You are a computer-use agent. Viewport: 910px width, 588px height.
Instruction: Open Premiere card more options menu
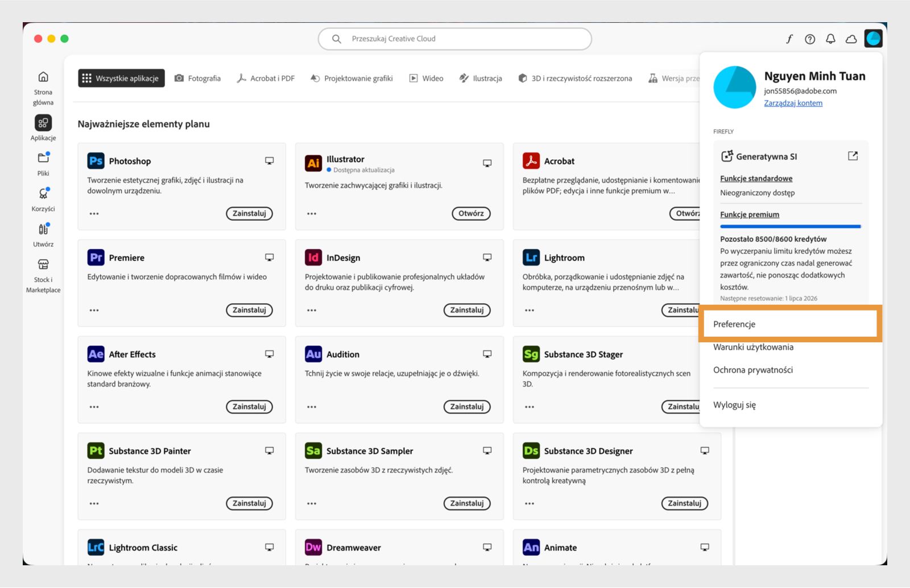click(x=94, y=310)
